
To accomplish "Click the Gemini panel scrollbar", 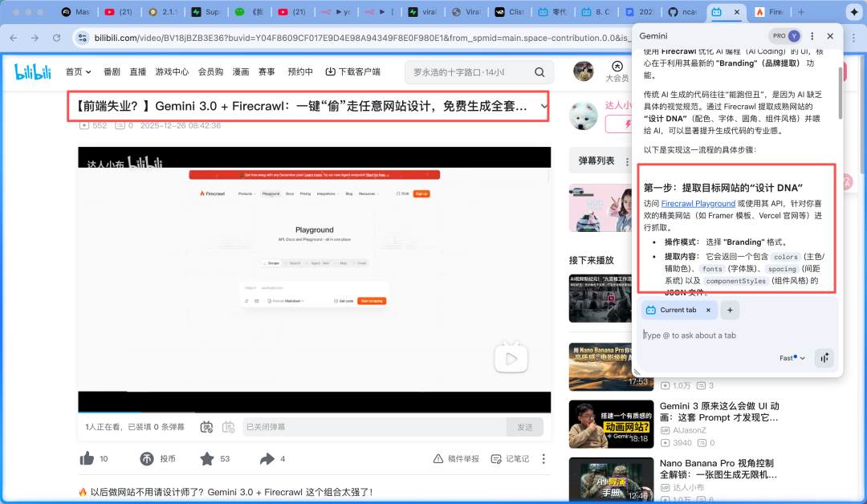I will [x=841, y=93].
